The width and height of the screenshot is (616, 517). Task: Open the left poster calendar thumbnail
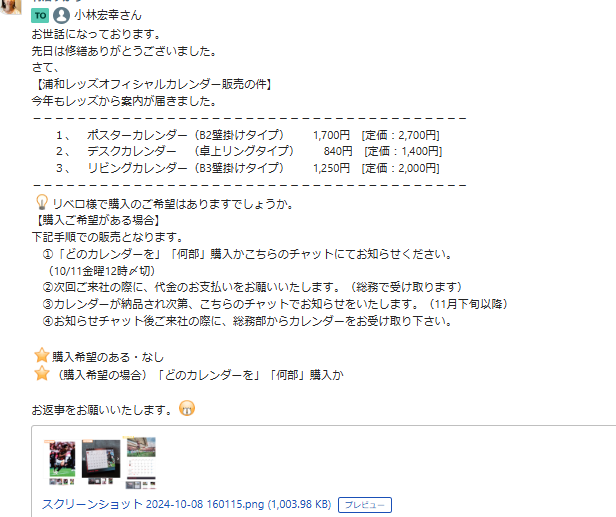[62, 463]
